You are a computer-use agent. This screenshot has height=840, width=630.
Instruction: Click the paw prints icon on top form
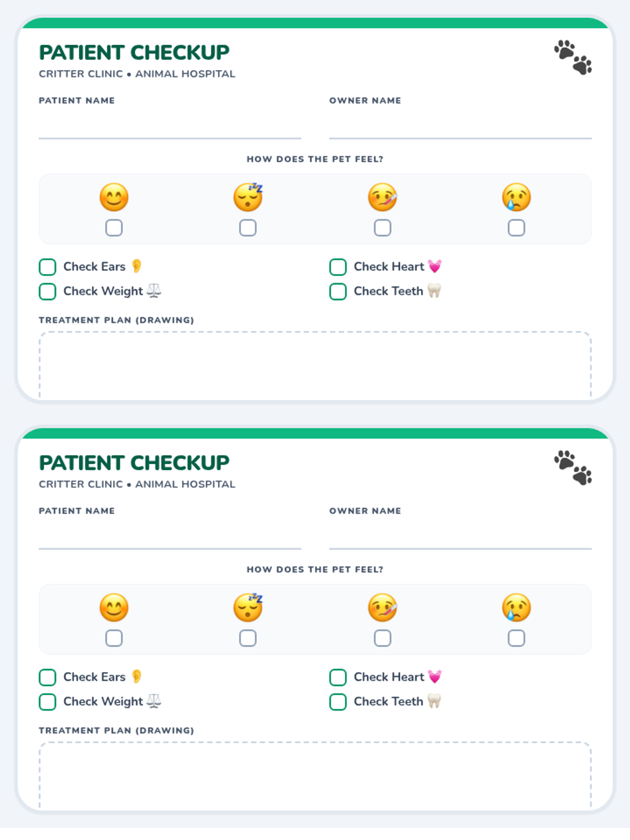[x=573, y=57]
